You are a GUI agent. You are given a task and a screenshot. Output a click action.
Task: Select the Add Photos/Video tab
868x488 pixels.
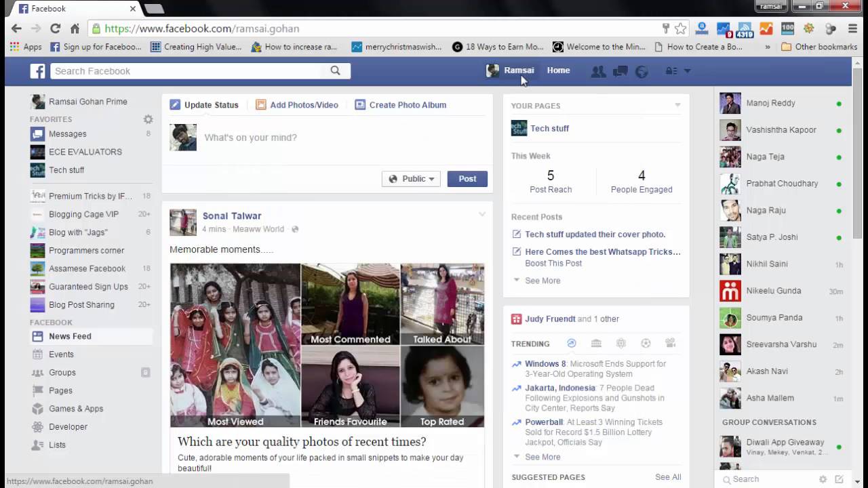tap(297, 105)
